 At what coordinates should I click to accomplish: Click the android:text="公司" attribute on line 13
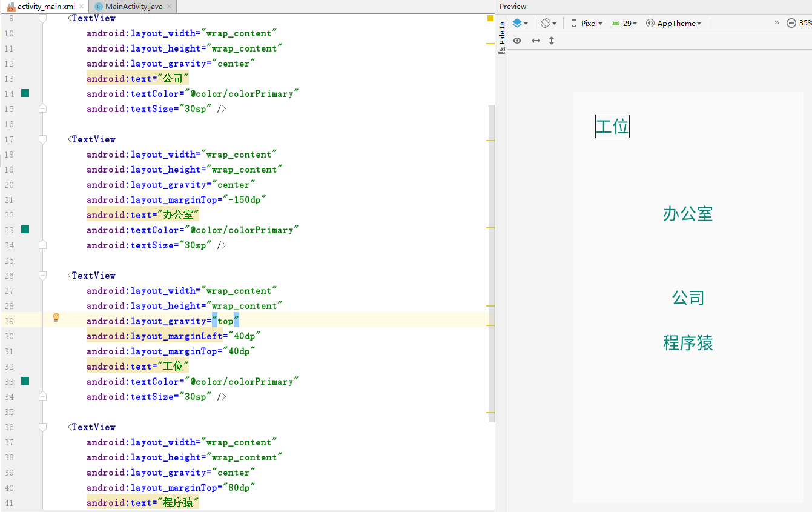click(x=138, y=79)
